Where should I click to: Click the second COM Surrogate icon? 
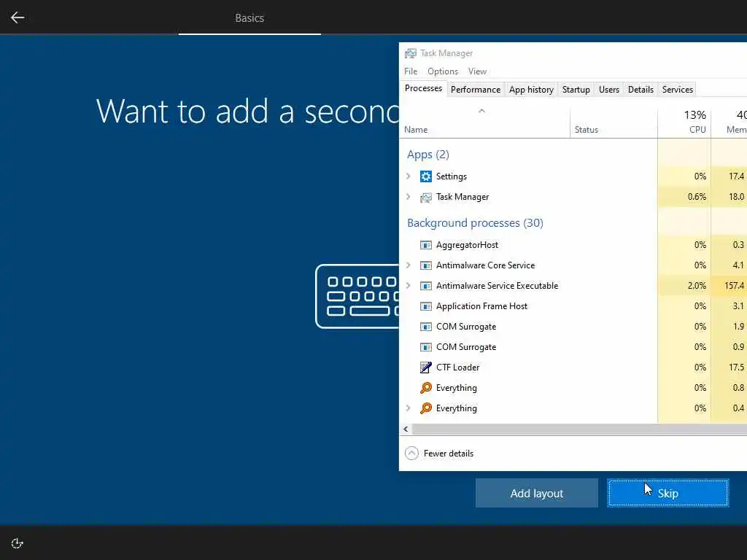click(425, 347)
